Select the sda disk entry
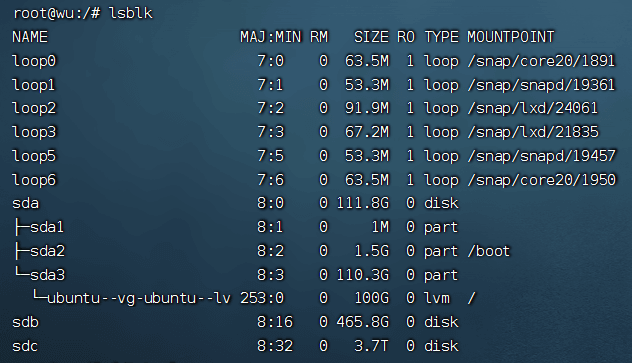 (x=25, y=203)
